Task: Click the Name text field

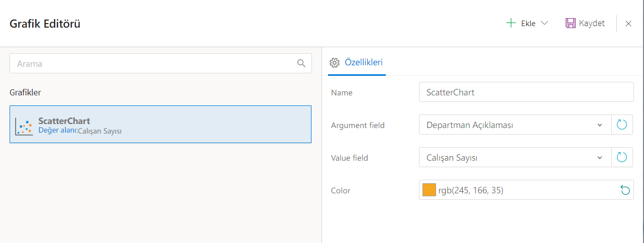Action: coord(525,92)
